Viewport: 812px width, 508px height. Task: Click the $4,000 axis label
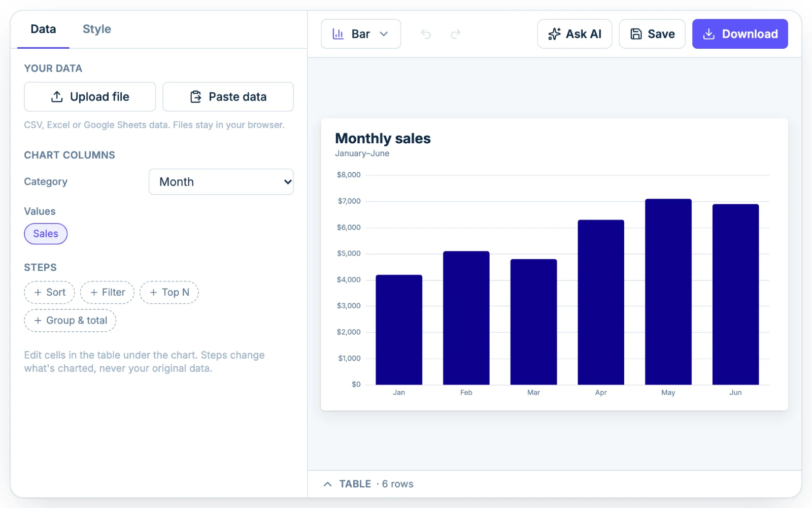[349, 280]
